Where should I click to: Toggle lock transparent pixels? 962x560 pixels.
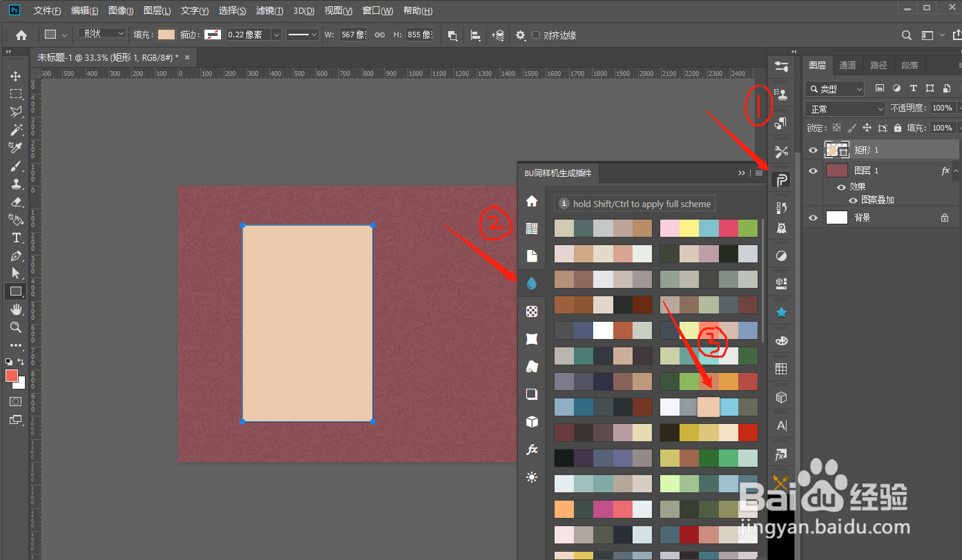pos(837,128)
